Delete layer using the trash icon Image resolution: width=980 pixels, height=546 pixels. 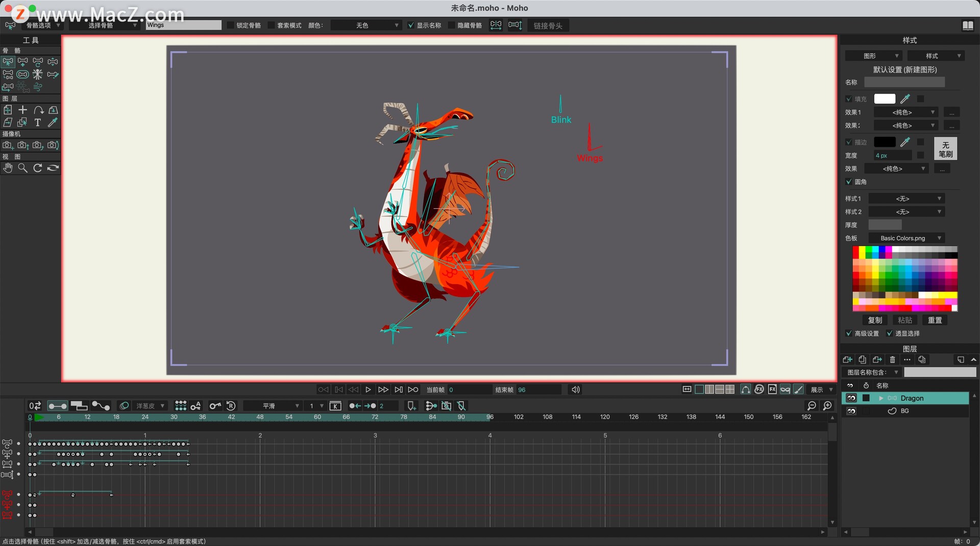point(892,360)
